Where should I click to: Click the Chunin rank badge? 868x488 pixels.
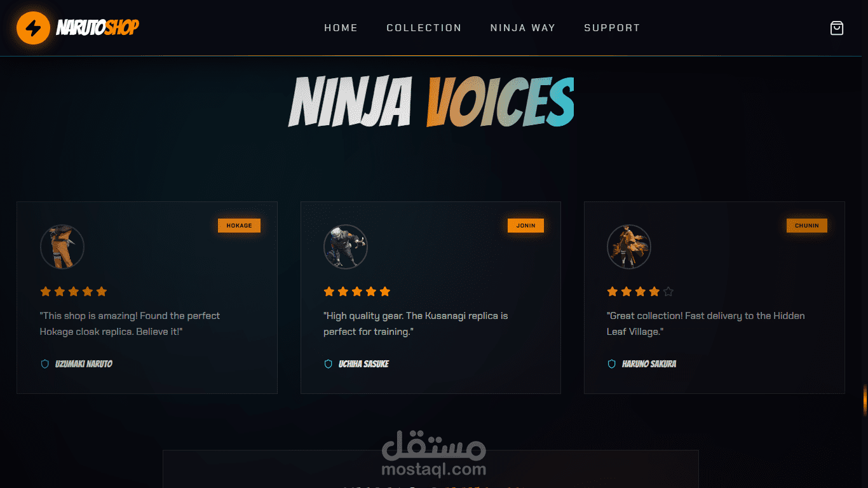point(807,226)
